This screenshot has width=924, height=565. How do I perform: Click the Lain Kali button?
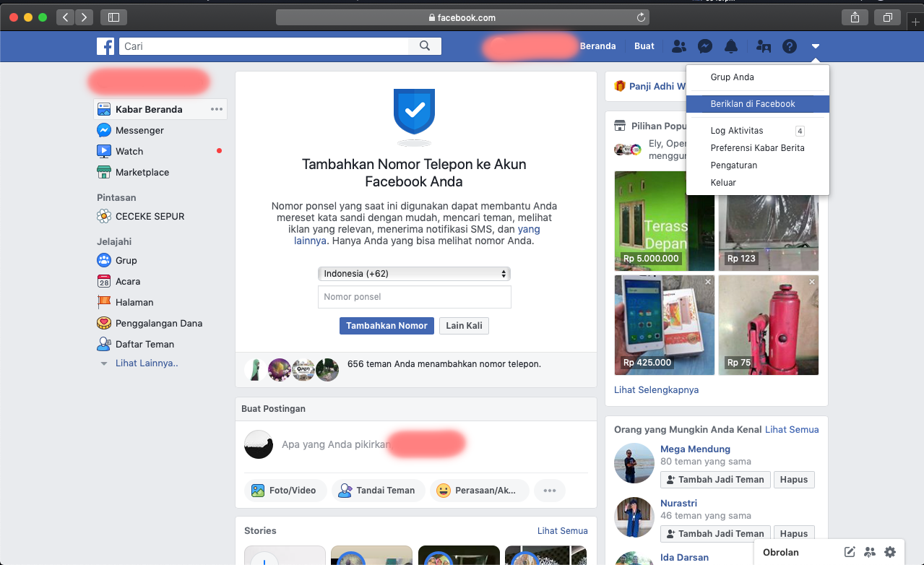(x=464, y=326)
